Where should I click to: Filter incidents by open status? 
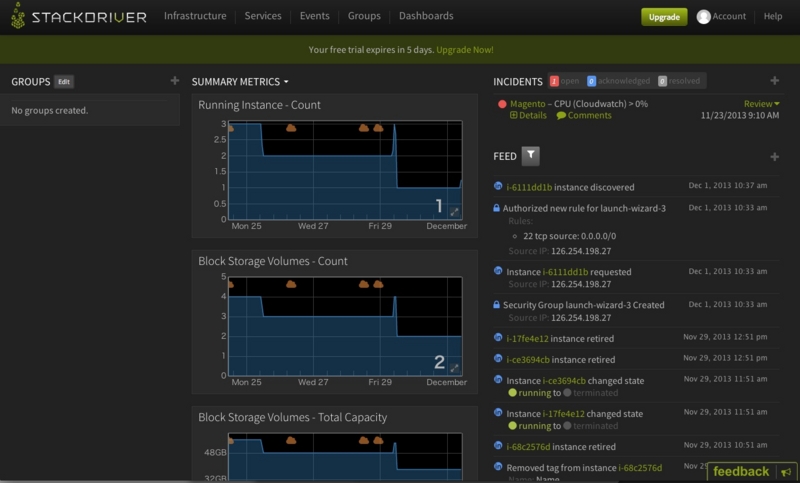click(564, 81)
